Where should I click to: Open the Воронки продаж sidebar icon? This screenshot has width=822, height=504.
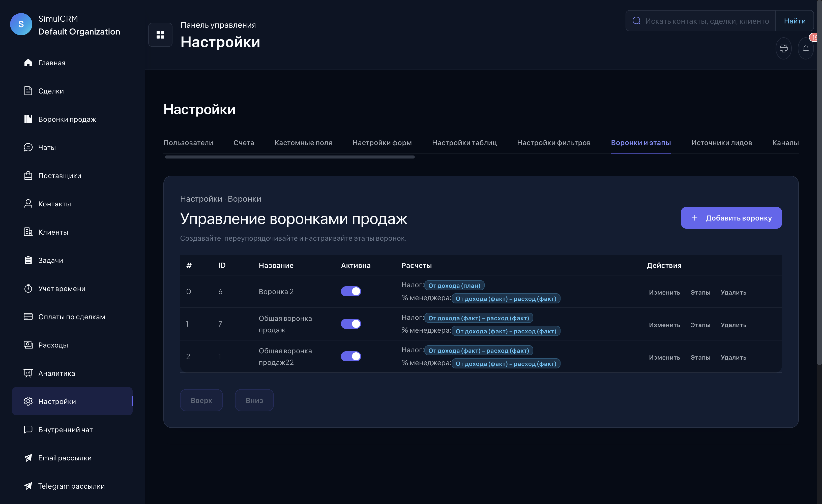[x=28, y=119]
